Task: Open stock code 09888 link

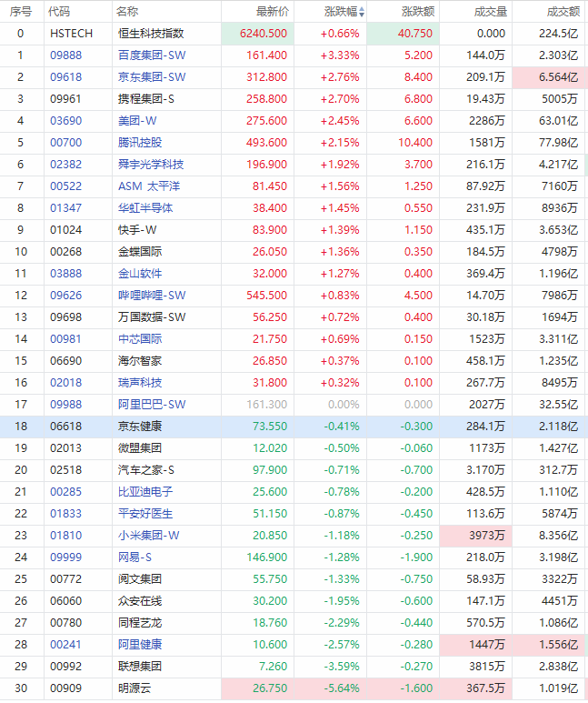Action: 65,55
